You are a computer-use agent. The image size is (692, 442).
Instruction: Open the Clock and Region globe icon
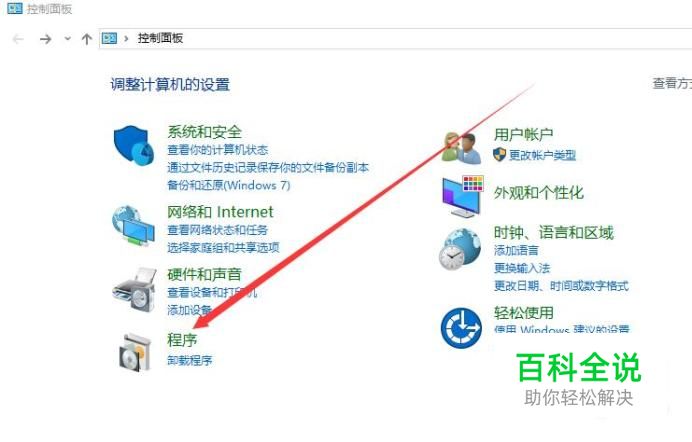tap(460, 249)
